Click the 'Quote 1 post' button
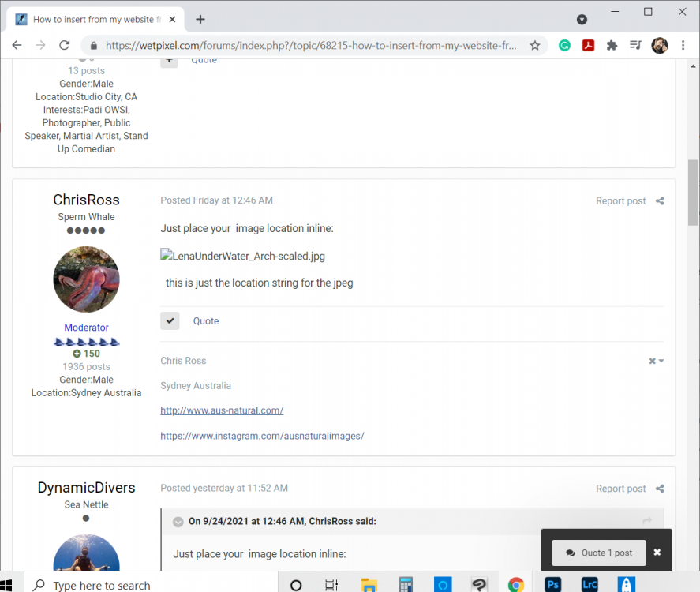This screenshot has height=592, width=700. (599, 553)
